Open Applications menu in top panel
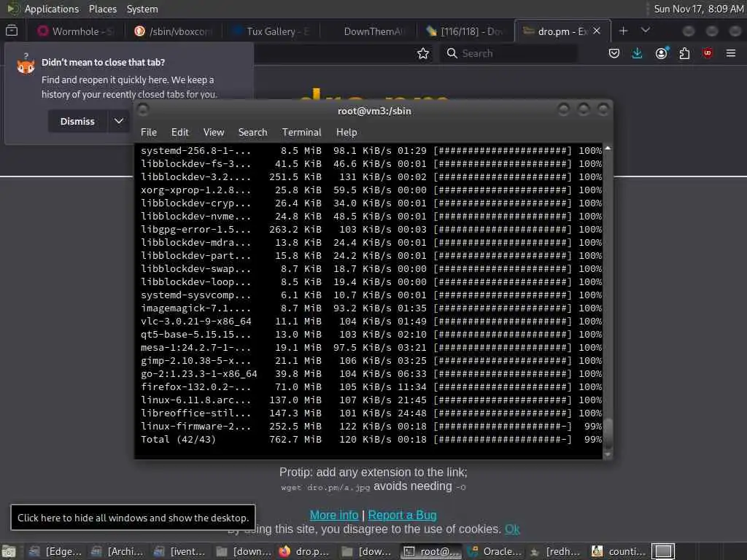Screen dimensions: 747x560 click(52, 9)
